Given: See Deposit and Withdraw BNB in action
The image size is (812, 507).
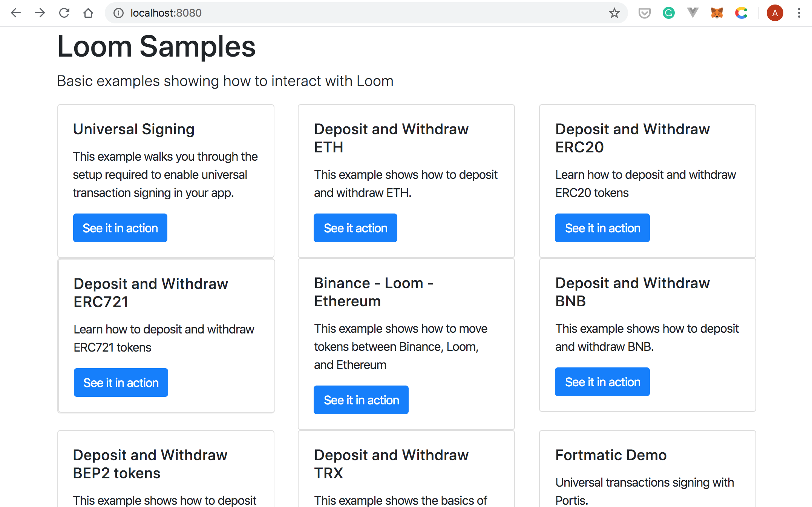Looking at the screenshot, I should click(602, 382).
